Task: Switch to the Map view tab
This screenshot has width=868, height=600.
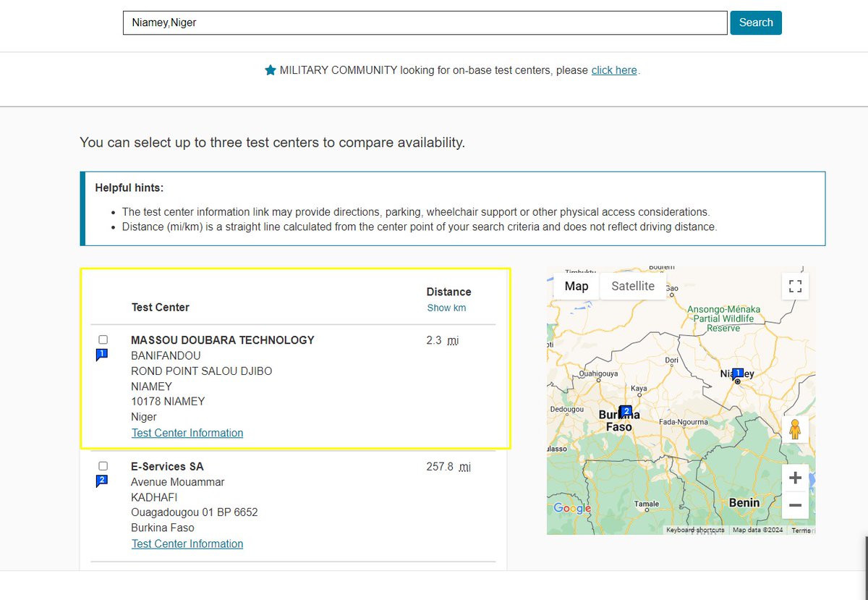Action: point(576,286)
